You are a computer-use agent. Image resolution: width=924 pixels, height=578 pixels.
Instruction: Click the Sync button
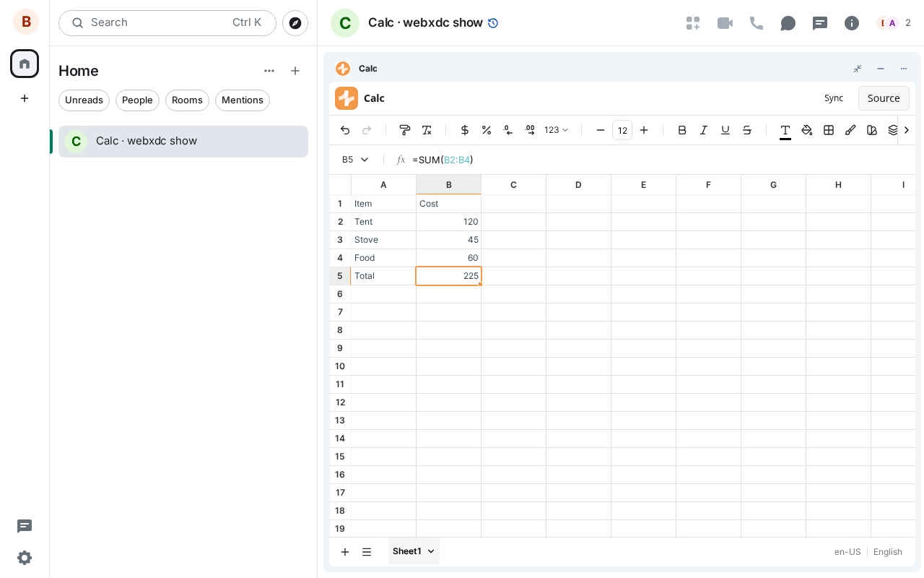tap(834, 98)
